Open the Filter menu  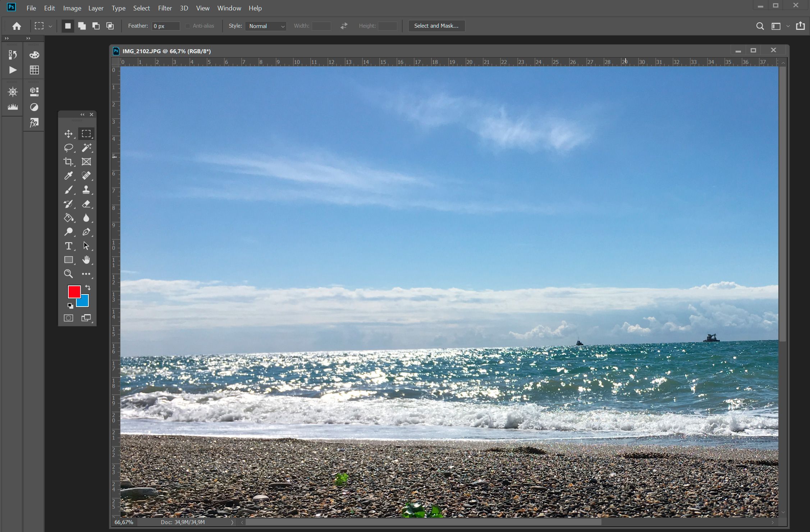pos(164,8)
